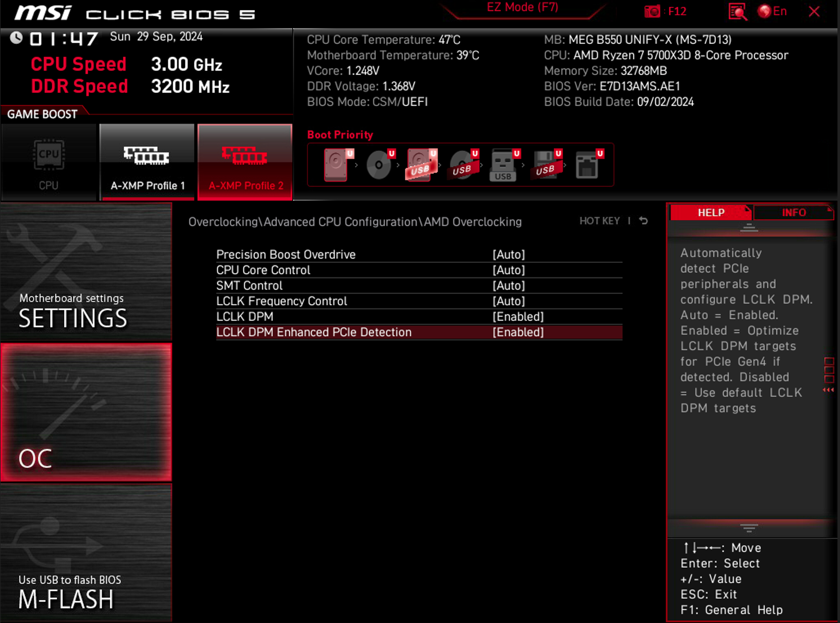Enable A-XMP Profile 1
Viewport: 840px width, 623px height.
pos(147,163)
